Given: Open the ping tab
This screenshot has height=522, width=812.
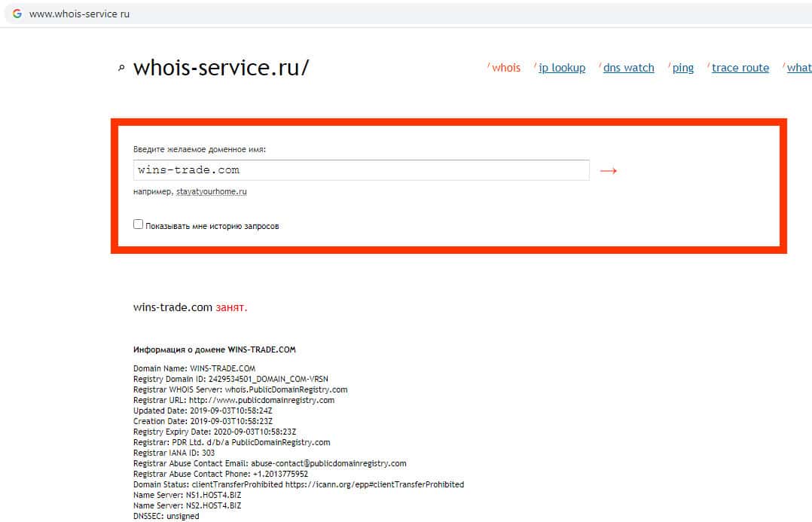Looking at the screenshot, I should [x=683, y=68].
